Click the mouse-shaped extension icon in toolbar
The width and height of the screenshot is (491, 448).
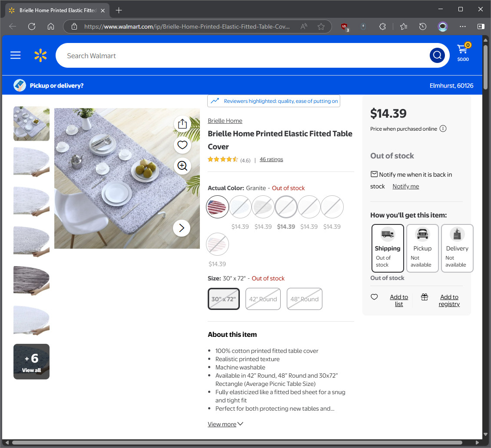(363, 26)
